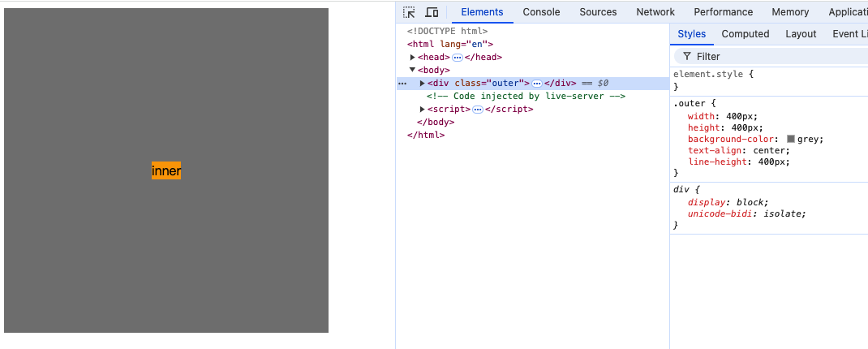Click the Filter input in Styles

click(x=771, y=57)
